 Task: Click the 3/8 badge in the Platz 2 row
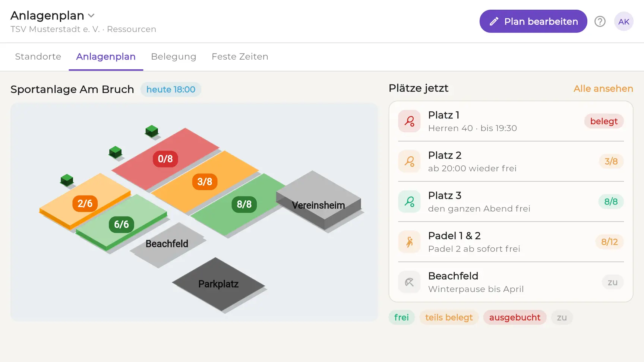pos(611,161)
